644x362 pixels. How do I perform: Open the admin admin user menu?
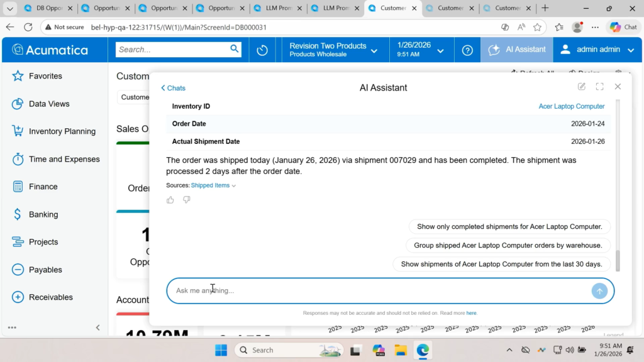597,50
